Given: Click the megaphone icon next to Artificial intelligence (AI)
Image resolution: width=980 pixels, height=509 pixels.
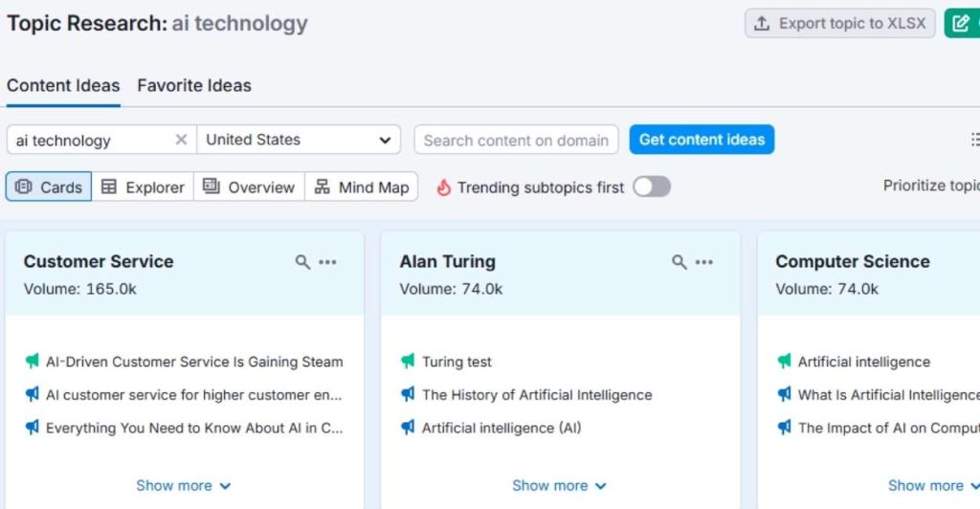Looking at the screenshot, I should coord(408,428).
